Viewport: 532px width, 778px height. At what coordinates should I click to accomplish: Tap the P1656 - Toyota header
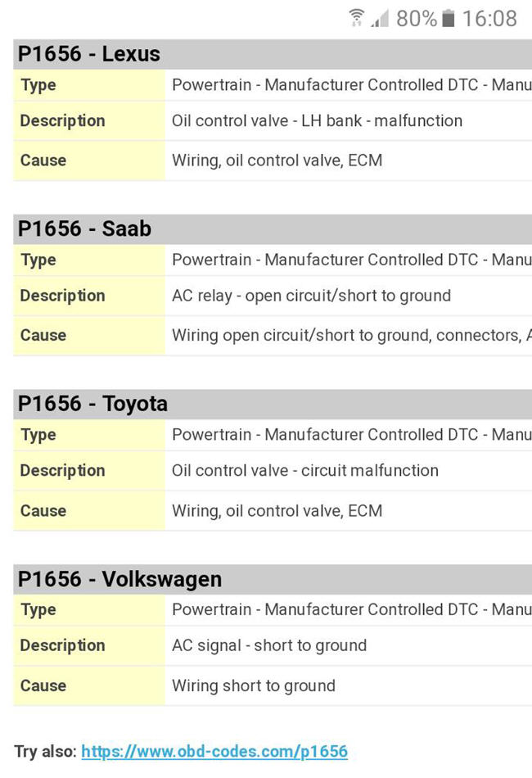pos(92,404)
